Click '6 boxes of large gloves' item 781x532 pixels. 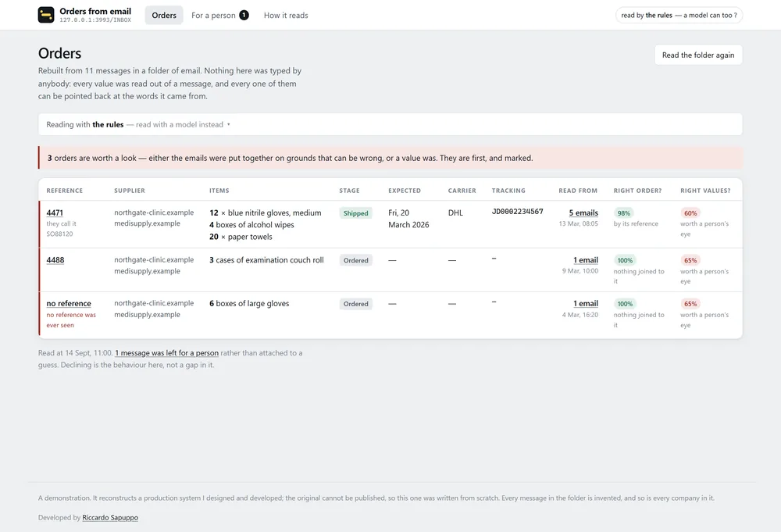click(x=249, y=303)
